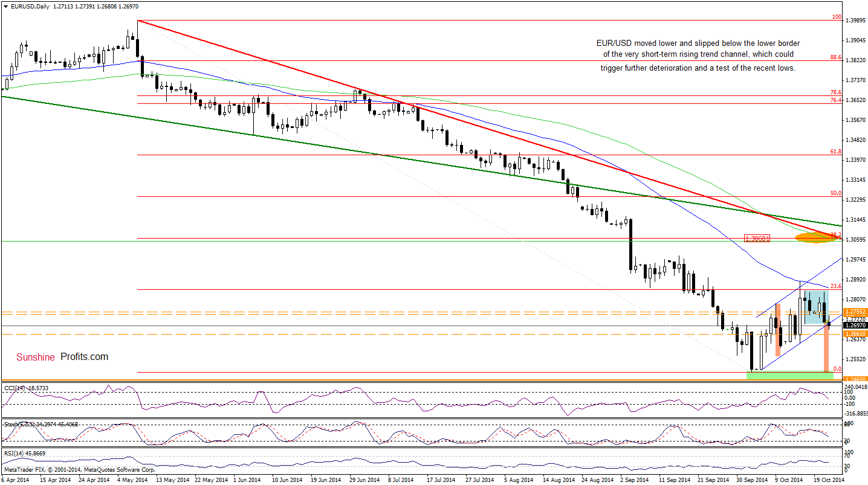
Task: Click the 8 Jul 2014 date label
Action: (x=402, y=480)
